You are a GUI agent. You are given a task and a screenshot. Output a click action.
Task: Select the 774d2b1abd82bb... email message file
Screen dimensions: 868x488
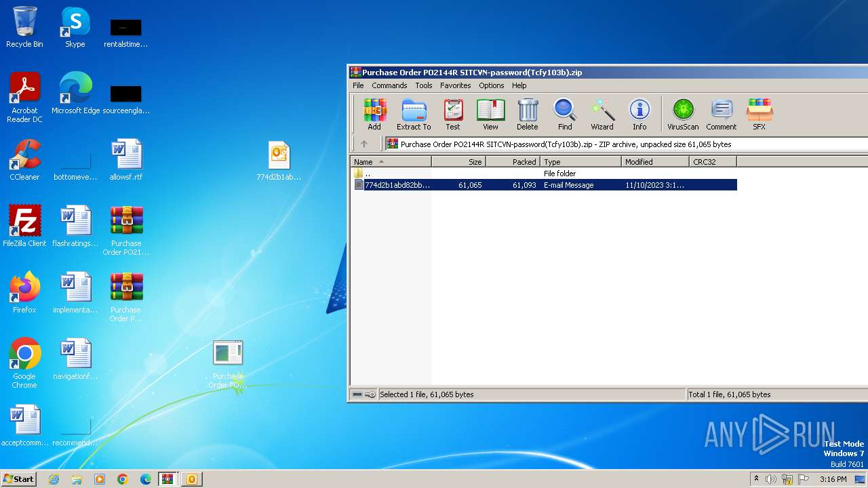pyautogui.click(x=544, y=185)
